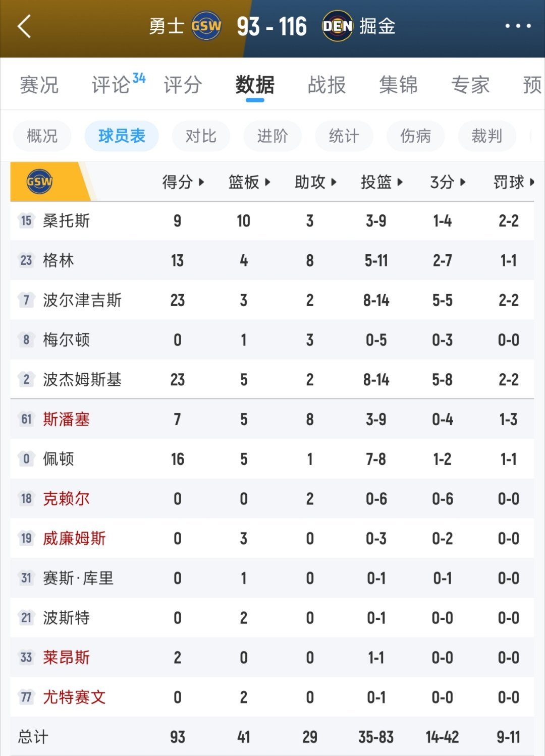Select the 伤病 filter pill
This screenshot has width=545, height=756.
415,136
